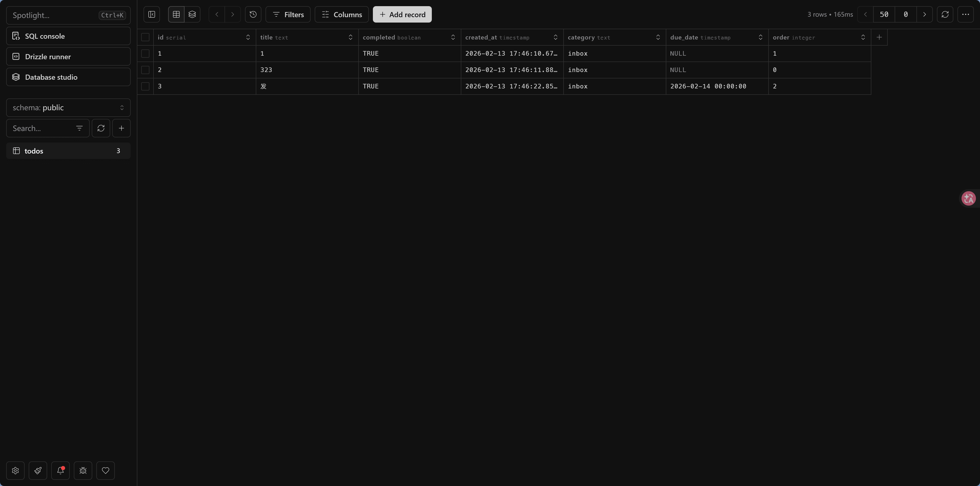Expand the schema: public dropdown
980x486 pixels.
click(x=68, y=108)
